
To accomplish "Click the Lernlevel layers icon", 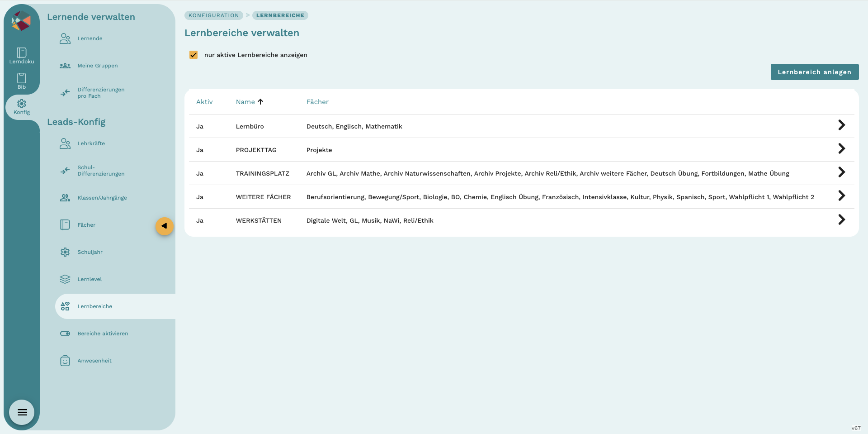I will [x=65, y=279].
